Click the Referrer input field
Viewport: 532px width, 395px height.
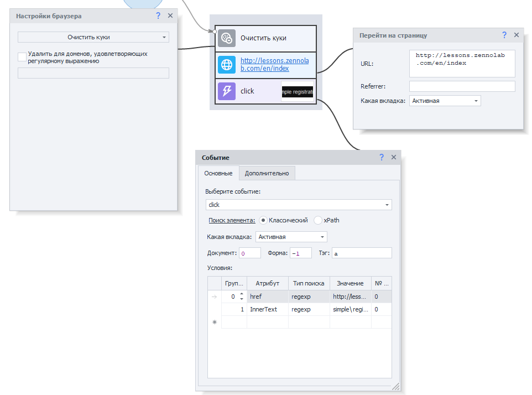[462, 86]
